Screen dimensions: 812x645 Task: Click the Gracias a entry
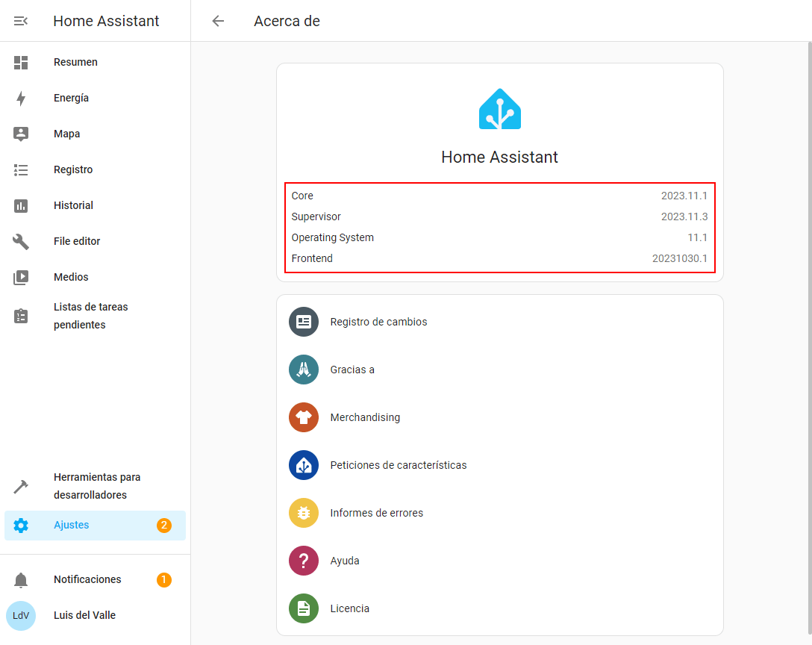(352, 370)
